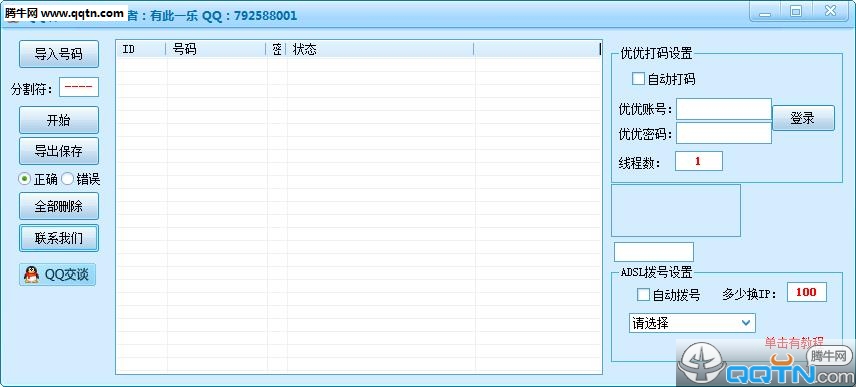856x387 pixels.
Task: Maximize the application window
Action: pos(796,11)
